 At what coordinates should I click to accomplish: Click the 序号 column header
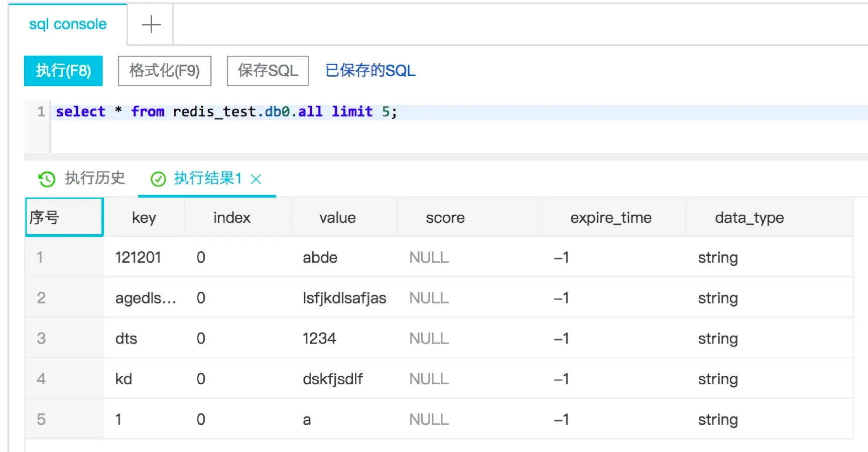coord(64,217)
